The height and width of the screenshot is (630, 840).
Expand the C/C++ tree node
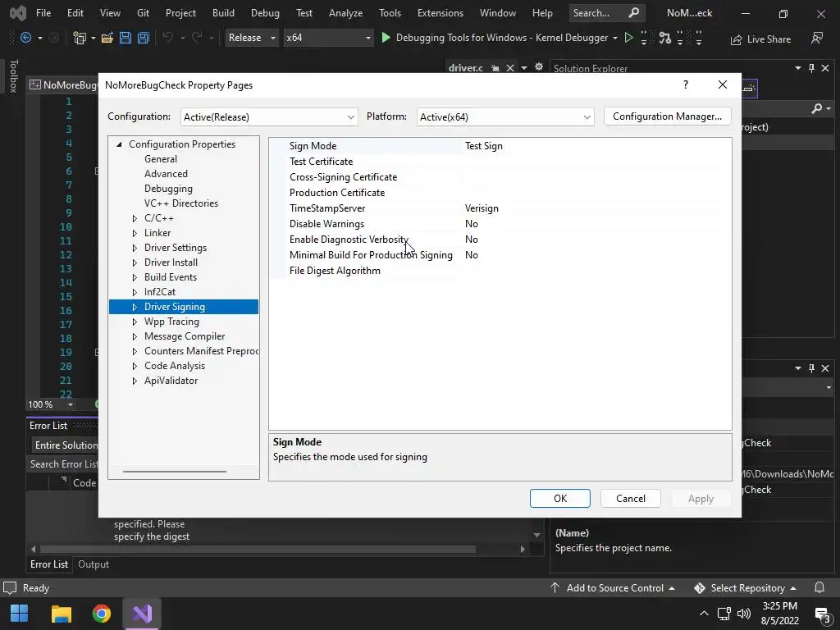[135, 218]
